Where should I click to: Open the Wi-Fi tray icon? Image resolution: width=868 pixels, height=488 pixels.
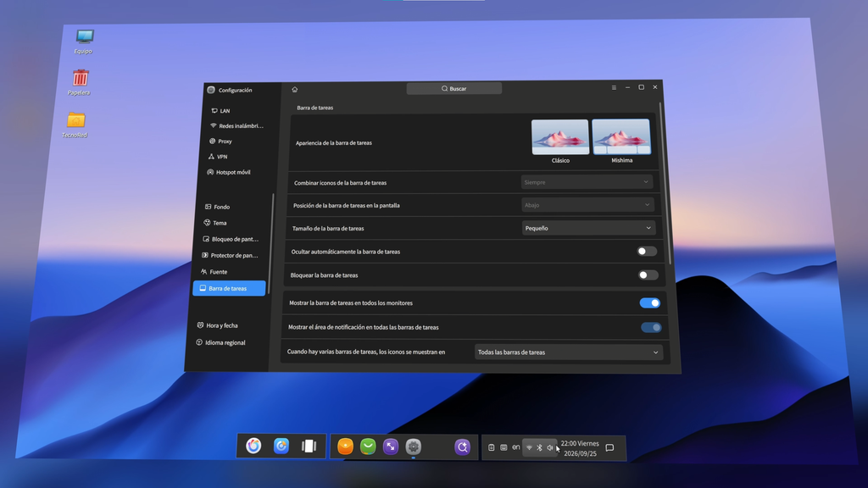[529, 447]
